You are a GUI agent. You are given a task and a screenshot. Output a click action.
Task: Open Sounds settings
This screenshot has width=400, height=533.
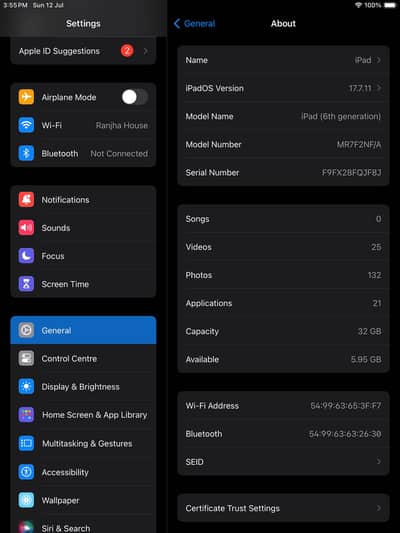(83, 228)
